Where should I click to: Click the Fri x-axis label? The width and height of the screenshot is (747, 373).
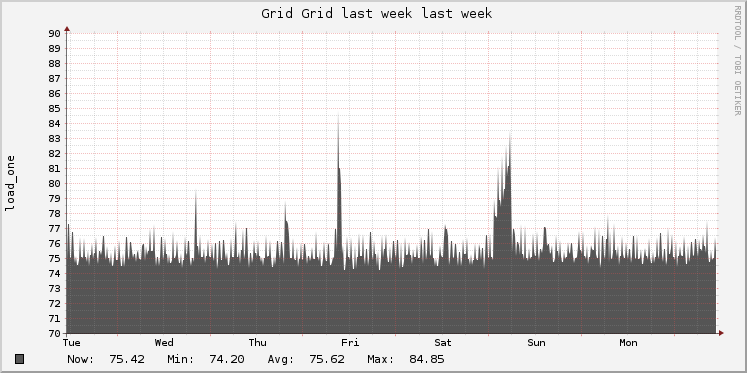click(350, 343)
